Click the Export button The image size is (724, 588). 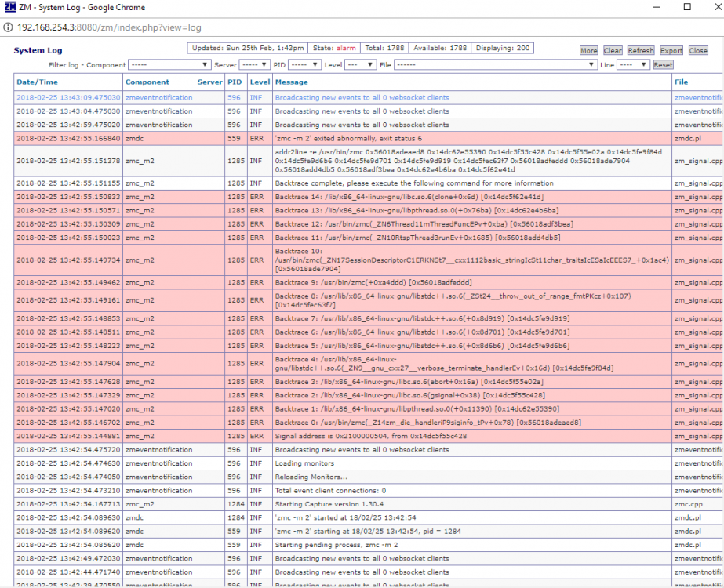coord(671,51)
